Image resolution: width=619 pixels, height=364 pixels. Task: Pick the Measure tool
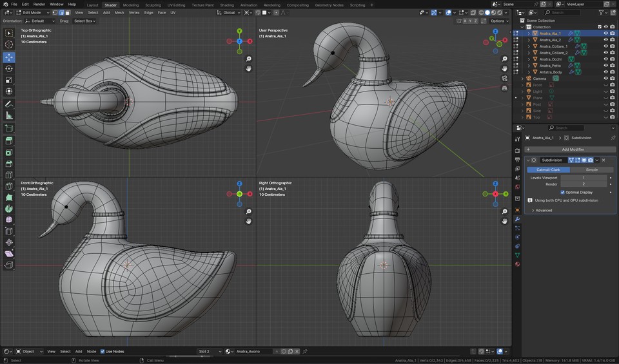coord(9,115)
